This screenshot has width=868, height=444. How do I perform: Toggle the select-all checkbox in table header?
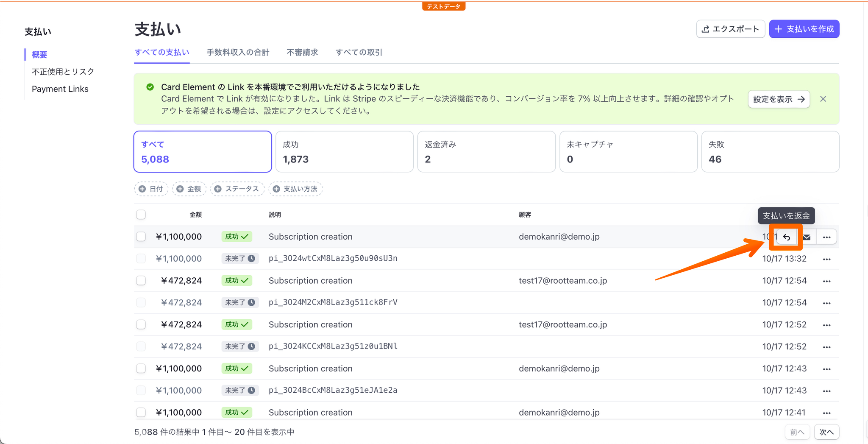(x=141, y=215)
